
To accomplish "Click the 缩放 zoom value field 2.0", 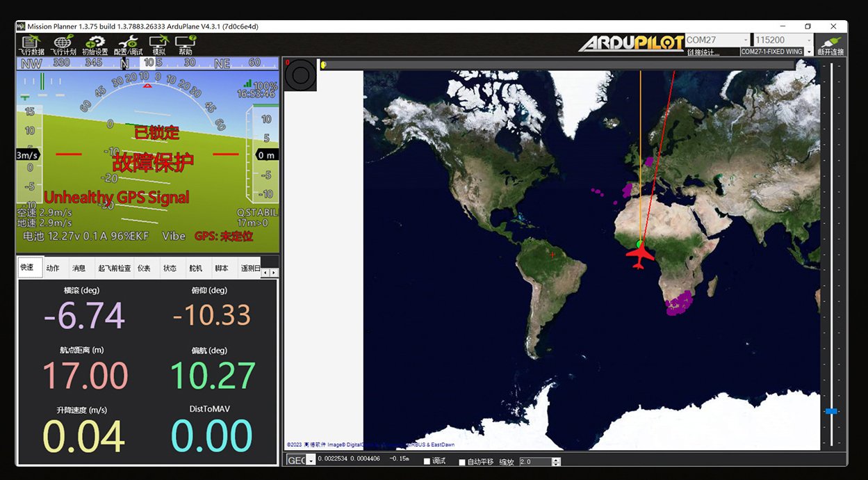I will click(x=534, y=461).
